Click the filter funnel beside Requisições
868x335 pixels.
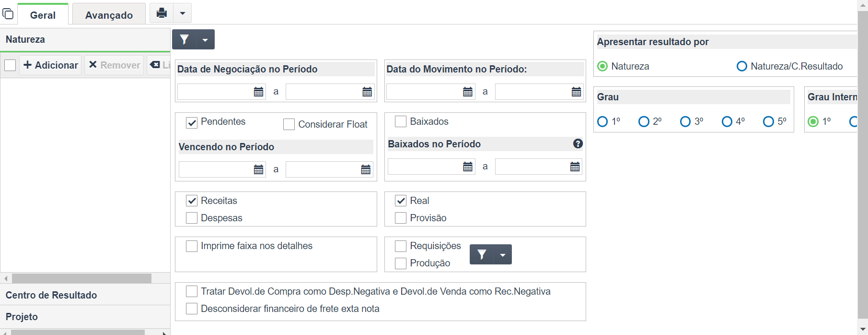(482, 254)
